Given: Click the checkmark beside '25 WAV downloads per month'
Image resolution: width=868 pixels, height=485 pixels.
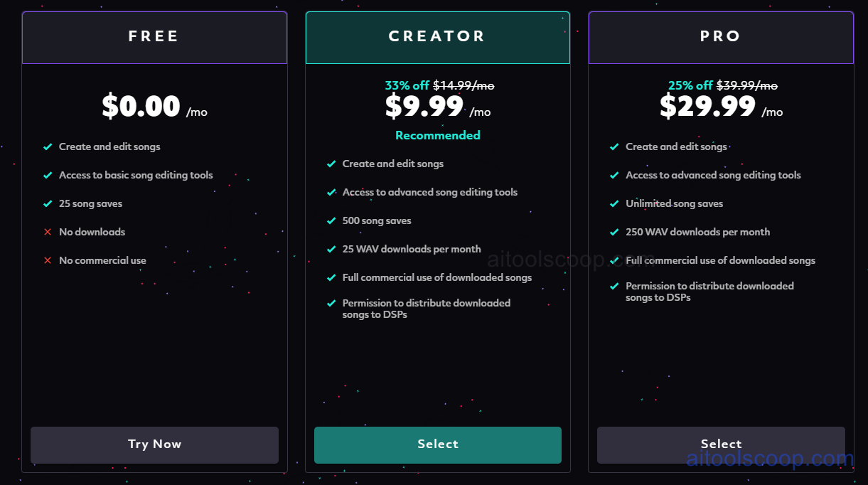Looking at the screenshot, I should tap(331, 249).
